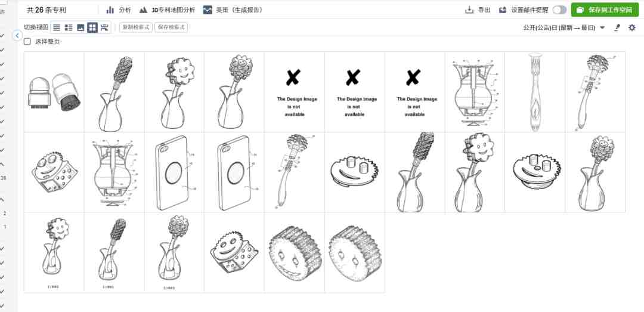Open the first unavailable design image tile
The height and width of the screenshot is (312, 644).
click(x=295, y=92)
